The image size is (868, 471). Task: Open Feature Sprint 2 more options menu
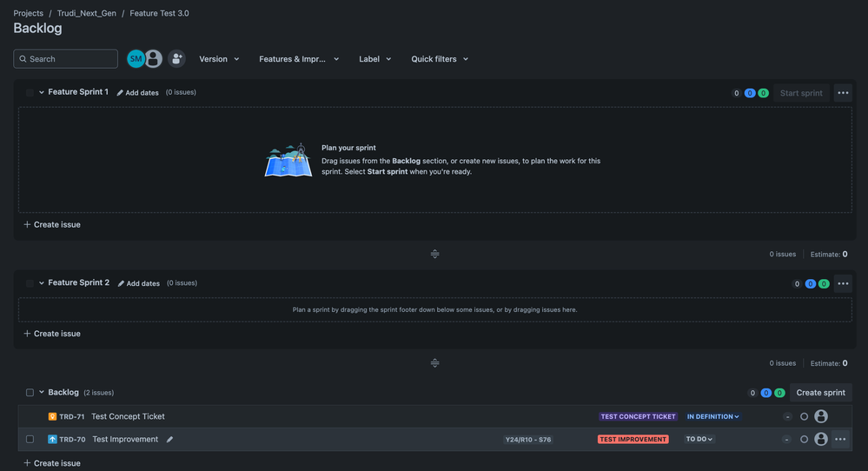[x=843, y=283]
